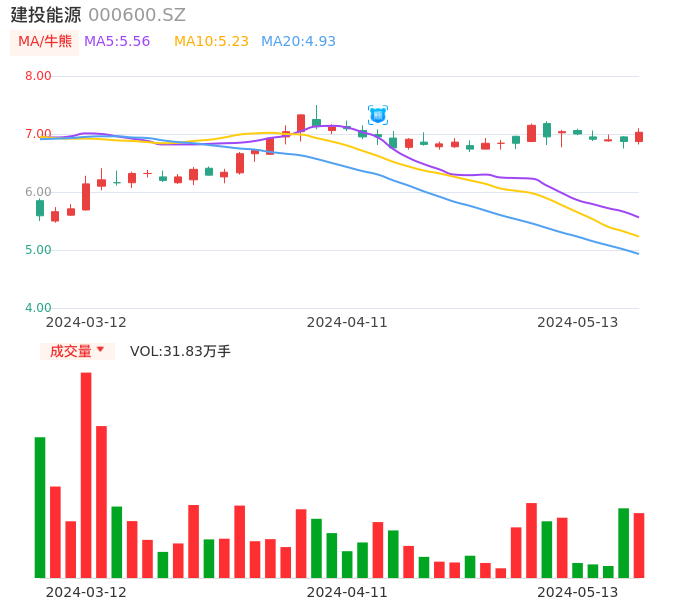Image resolution: width=686 pixels, height=606 pixels.
Task: Select the MA/牛熊 indicator button
Action: click(x=45, y=42)
